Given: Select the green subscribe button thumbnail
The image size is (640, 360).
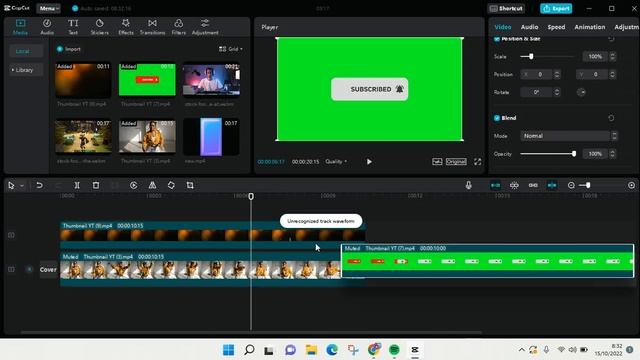Looking at the screenshot, I should tap(147, 80).
